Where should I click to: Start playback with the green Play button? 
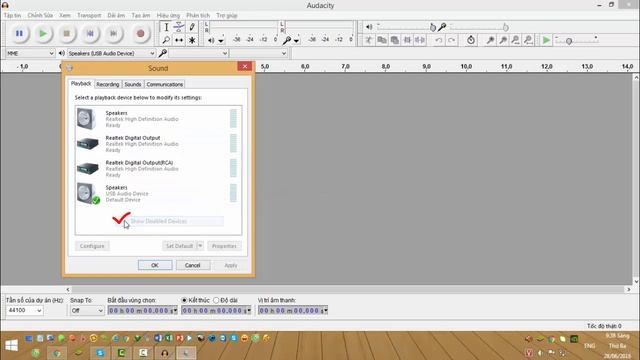pos(42,33)
